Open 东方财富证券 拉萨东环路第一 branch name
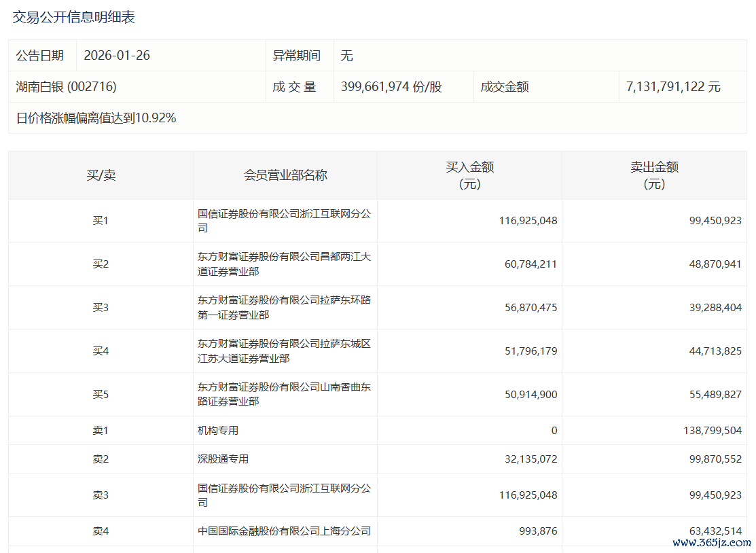 [x=284, y=308]
